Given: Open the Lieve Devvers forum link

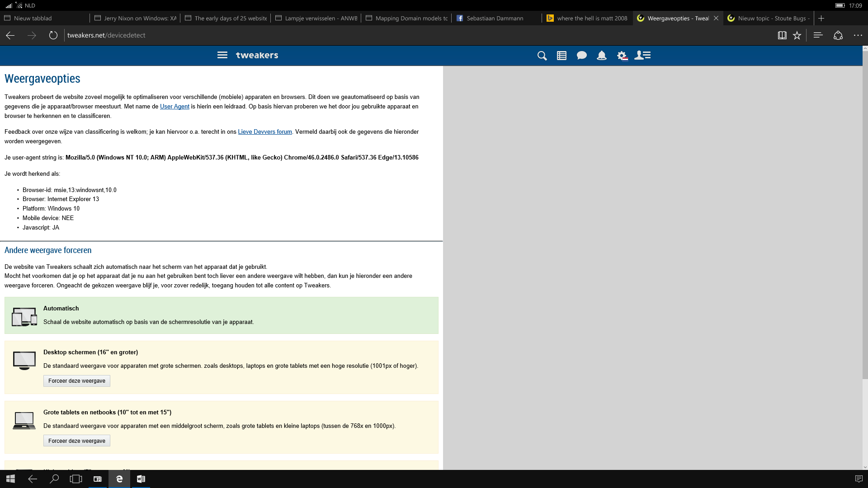Looking at the screenshot, I should tap(265, 131).
